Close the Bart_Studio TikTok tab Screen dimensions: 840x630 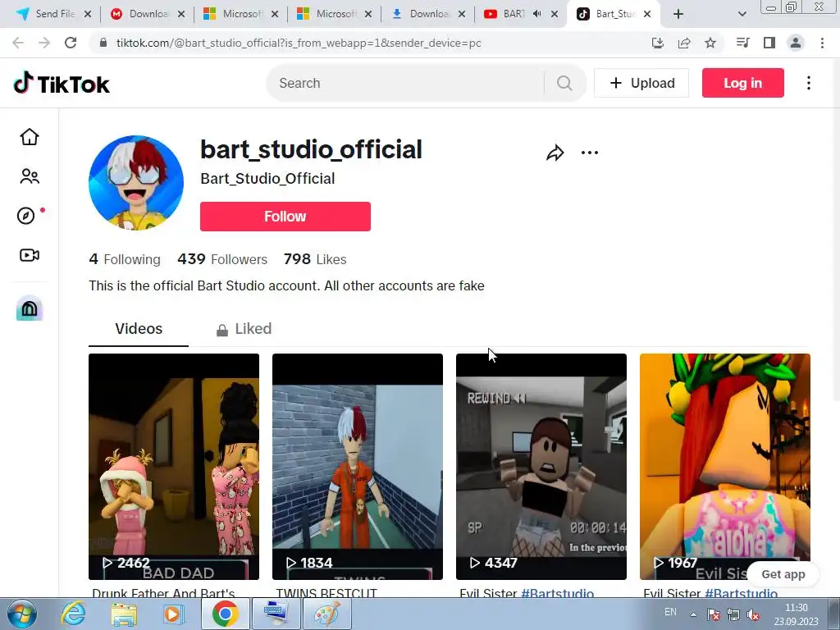click(x=647, y=14)
